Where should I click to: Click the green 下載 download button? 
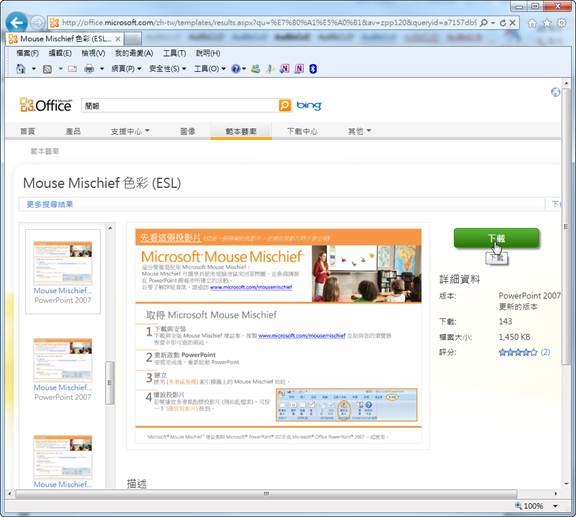point(497,238)
